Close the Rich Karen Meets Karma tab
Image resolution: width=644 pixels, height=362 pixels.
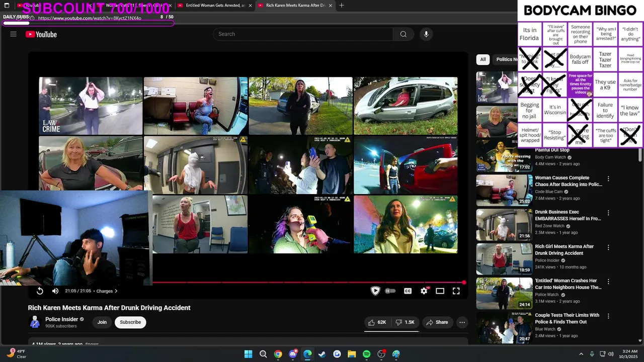[331, 6]
